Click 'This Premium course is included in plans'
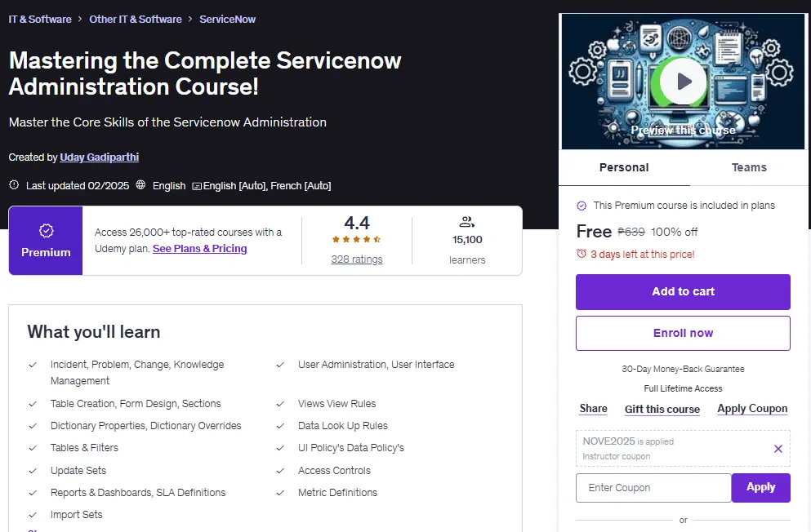811x532 pixels. pos(684,206)
